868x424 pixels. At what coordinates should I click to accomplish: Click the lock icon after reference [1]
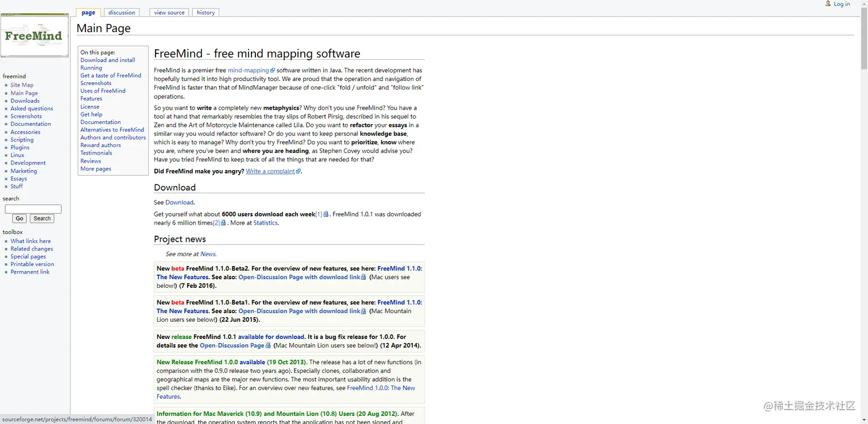coord(326,214)
